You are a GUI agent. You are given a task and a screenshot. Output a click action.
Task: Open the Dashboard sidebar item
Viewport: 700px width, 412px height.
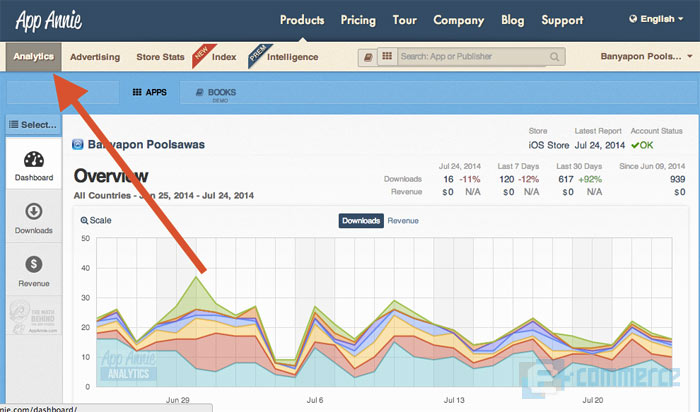coord(33,166)
